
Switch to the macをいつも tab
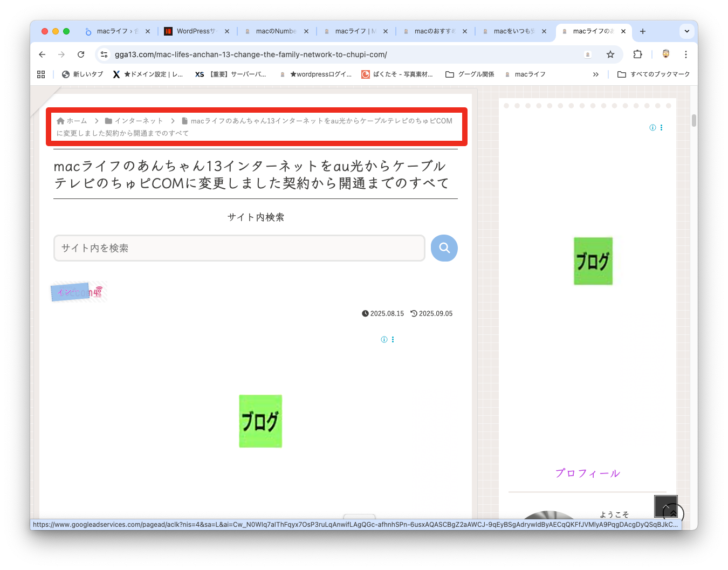513,31
